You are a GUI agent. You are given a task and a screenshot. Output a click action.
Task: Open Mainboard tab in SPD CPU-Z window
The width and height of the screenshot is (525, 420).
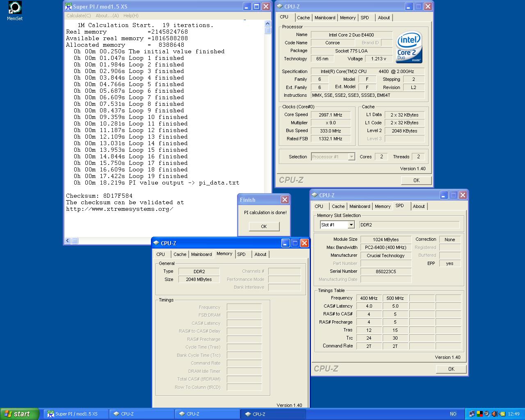[x=360, y=206]
